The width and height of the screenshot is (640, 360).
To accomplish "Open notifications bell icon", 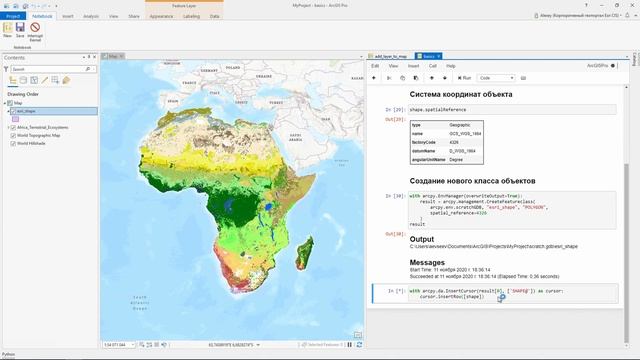I will pyautogui.click(x=627, y=16).
